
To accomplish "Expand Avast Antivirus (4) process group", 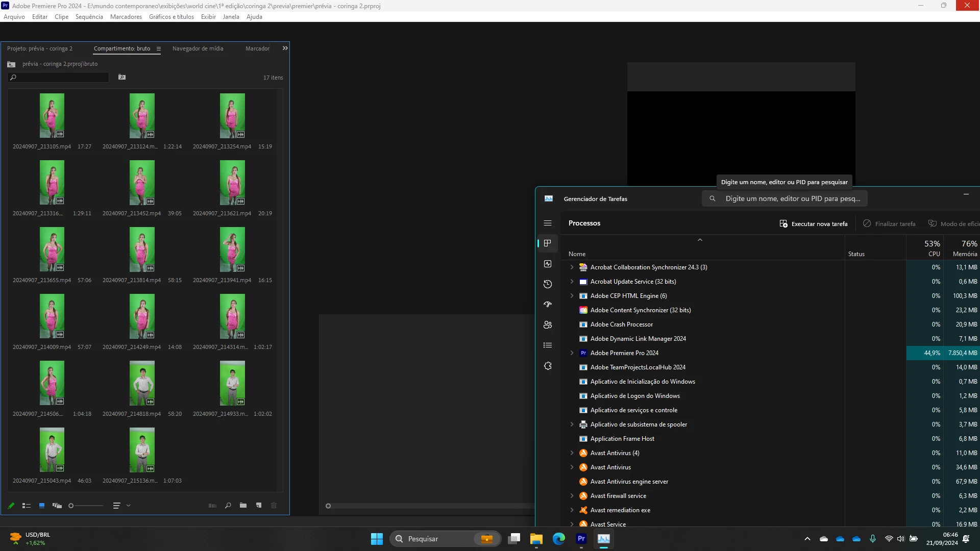I will click(572, 453).
